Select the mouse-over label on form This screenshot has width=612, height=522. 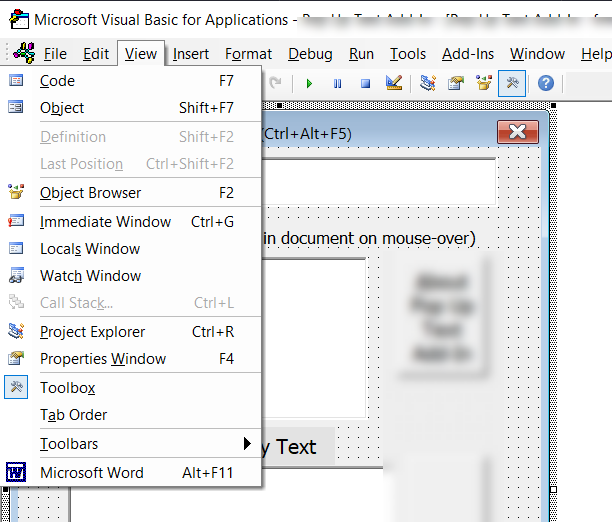click(369, 238)
